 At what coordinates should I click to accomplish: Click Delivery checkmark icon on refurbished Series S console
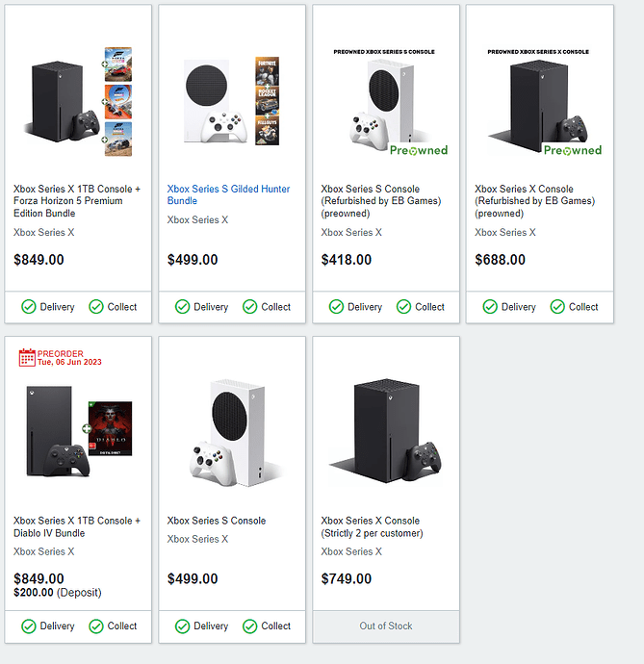336,307
